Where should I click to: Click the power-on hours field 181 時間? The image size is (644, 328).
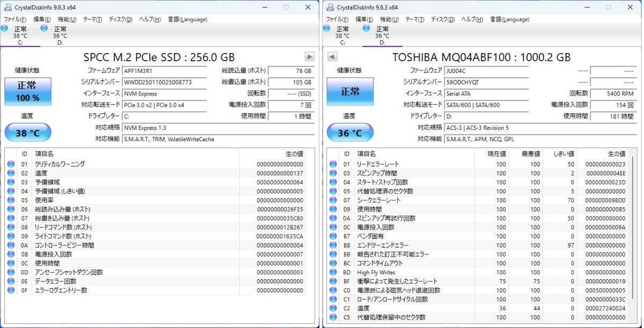613,116
